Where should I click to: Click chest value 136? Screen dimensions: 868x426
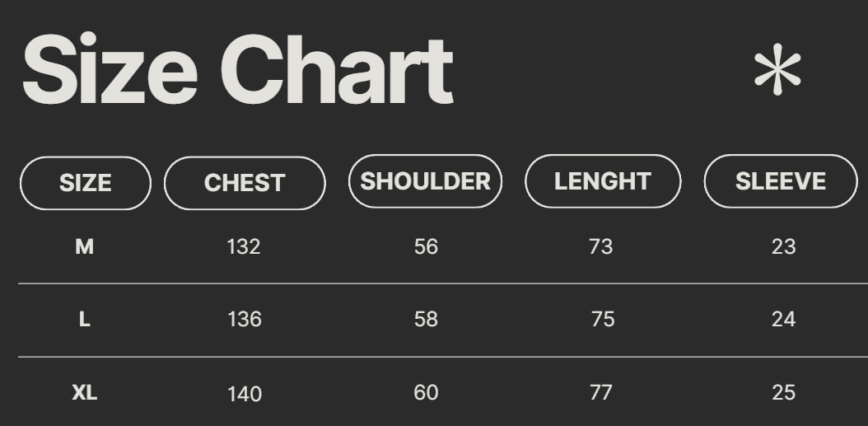(x=245, y=319)
